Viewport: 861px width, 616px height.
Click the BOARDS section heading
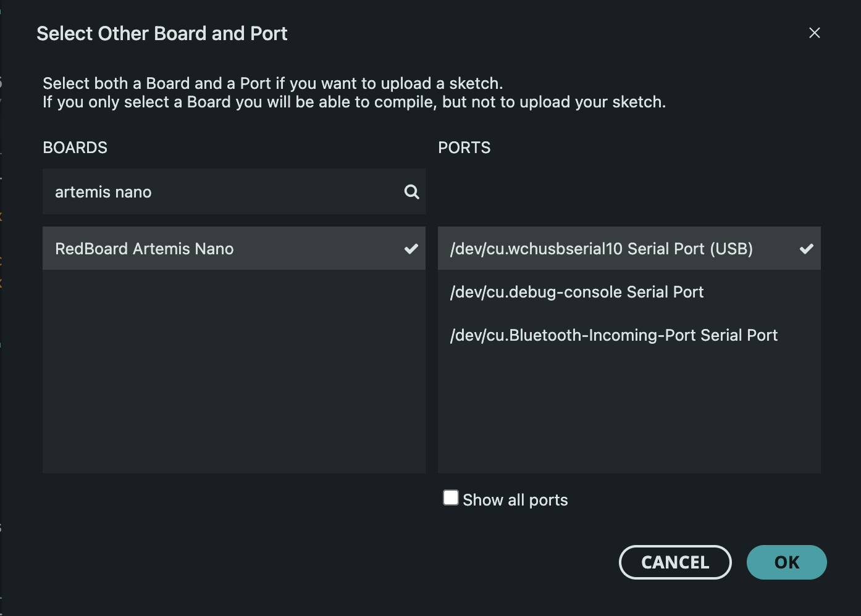click(x=75, y=148)
